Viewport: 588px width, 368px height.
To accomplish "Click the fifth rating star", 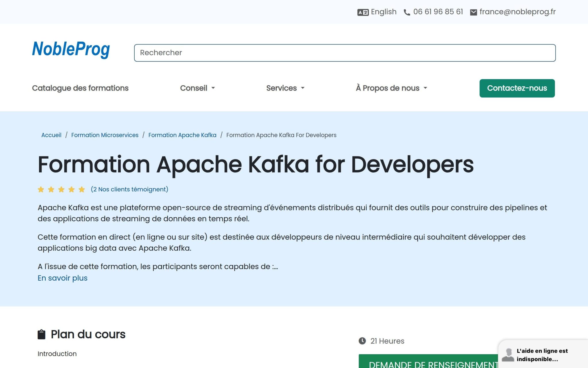I will 82,189.
